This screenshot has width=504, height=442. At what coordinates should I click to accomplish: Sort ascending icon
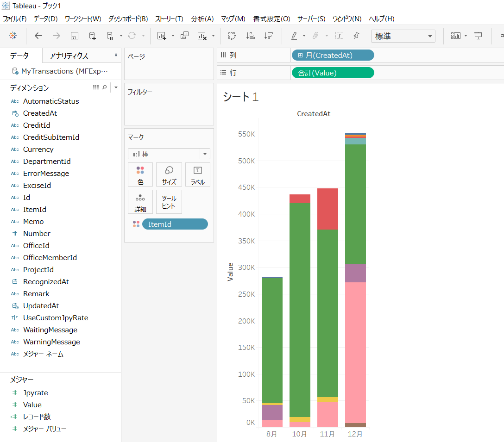point(251,36)
